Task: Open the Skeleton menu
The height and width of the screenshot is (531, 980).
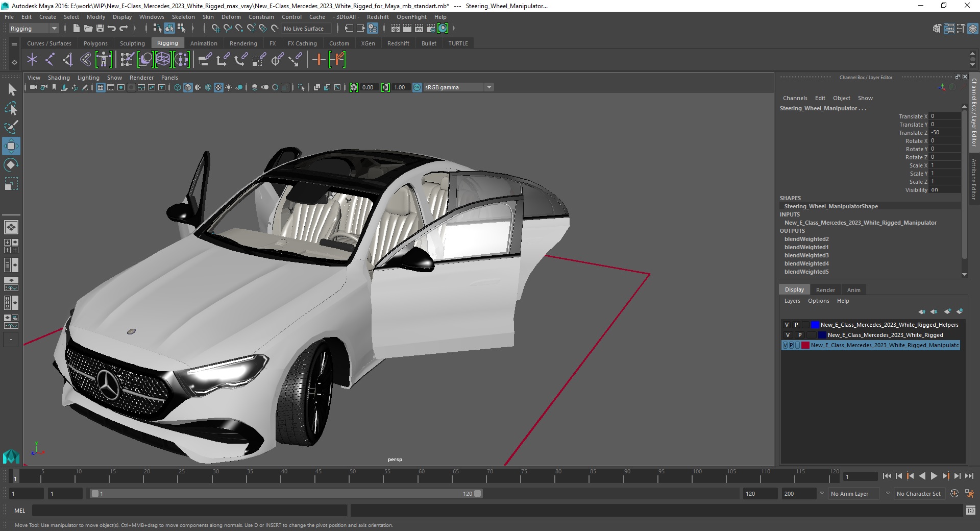Action: click(x=183, y=17)
